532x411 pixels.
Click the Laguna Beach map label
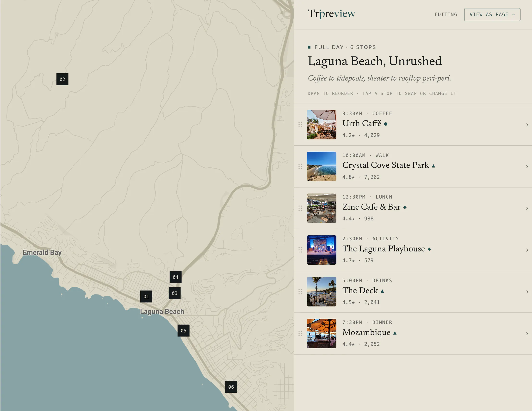(162, 311)
